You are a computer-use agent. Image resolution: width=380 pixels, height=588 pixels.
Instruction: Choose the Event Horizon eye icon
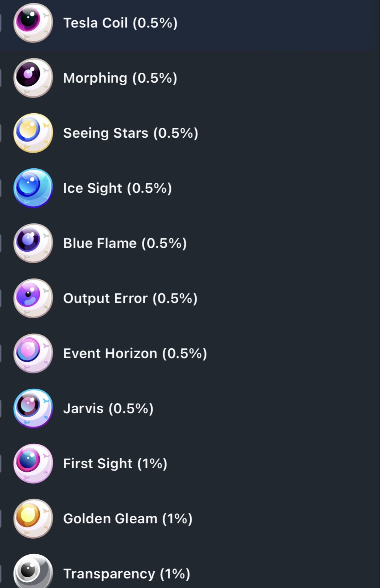[33, 353]
